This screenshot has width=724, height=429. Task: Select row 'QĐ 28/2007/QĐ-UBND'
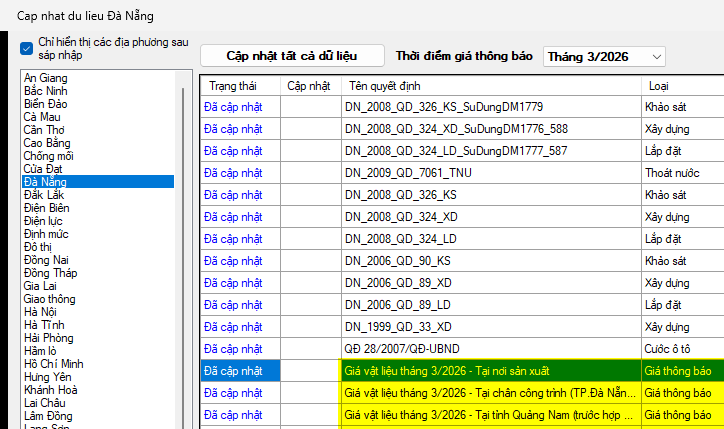[490, 348]
